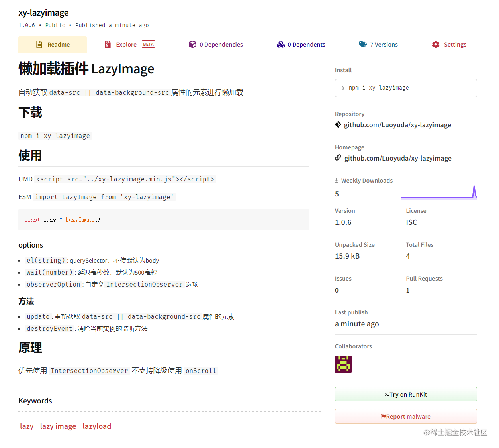
Task: Click the 'observerOption' option item
Action: click(112, 284)
